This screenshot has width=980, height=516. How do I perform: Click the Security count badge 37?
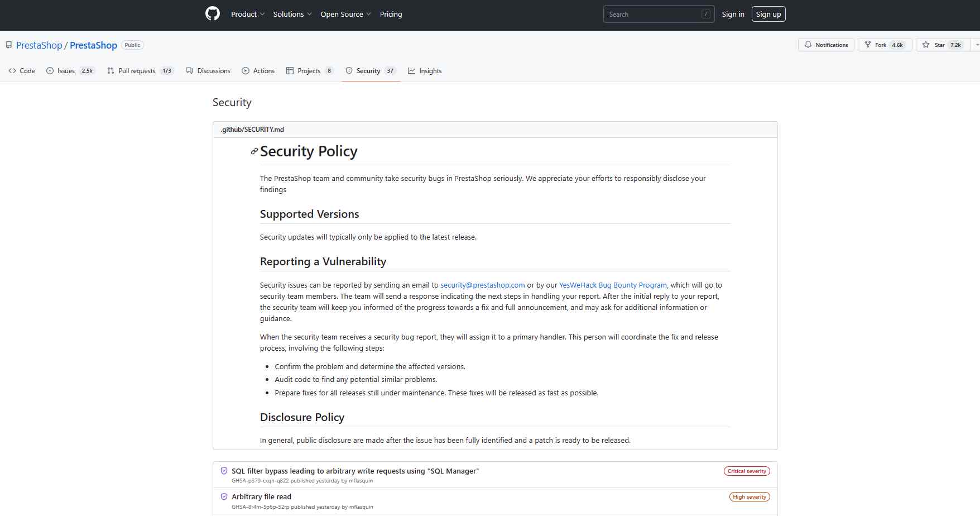[x=390, y=71]
